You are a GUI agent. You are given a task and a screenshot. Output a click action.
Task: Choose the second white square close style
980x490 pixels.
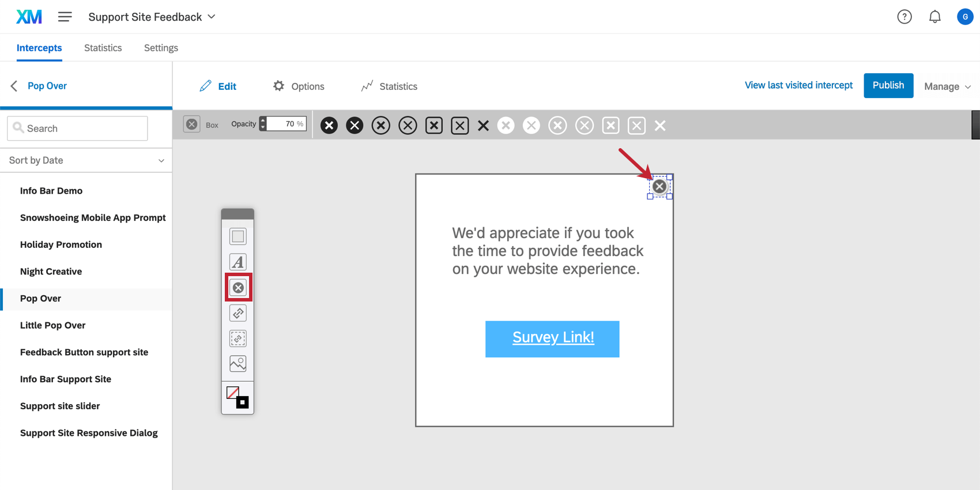[x=636, y=125]
